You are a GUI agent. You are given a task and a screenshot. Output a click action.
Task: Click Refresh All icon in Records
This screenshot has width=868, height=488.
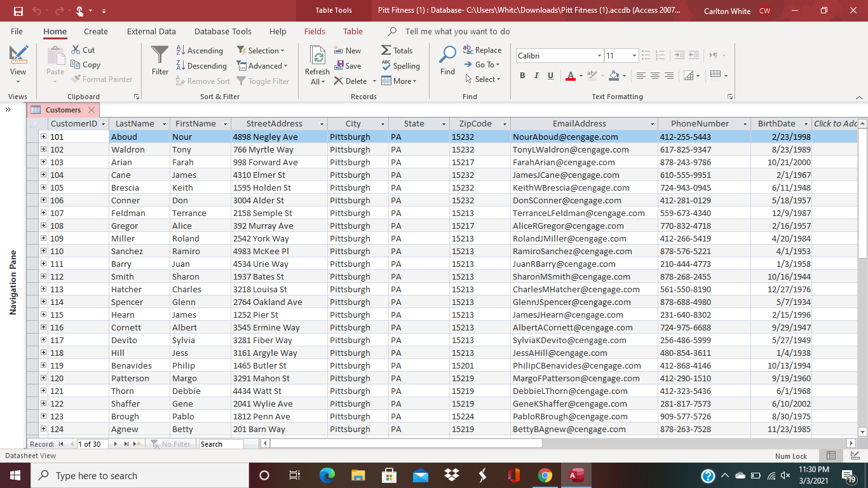pyautogui.click(x=317, y=57)
